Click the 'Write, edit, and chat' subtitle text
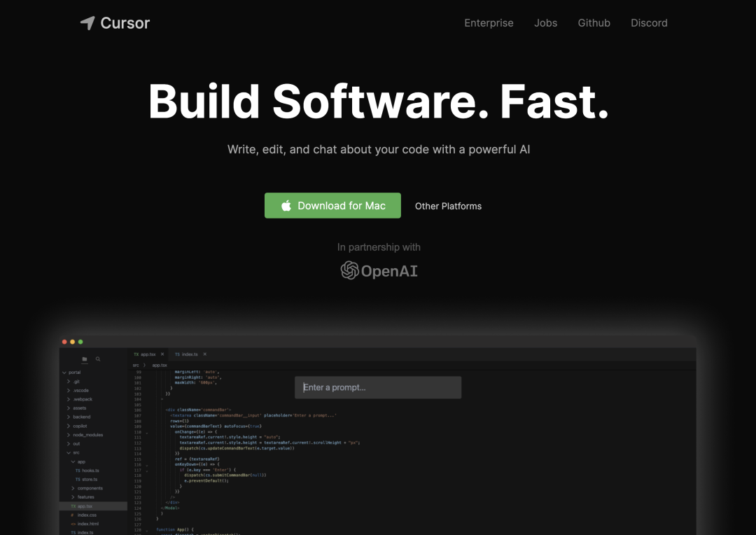This screenshot has width=756, height=535. [379, 149]
